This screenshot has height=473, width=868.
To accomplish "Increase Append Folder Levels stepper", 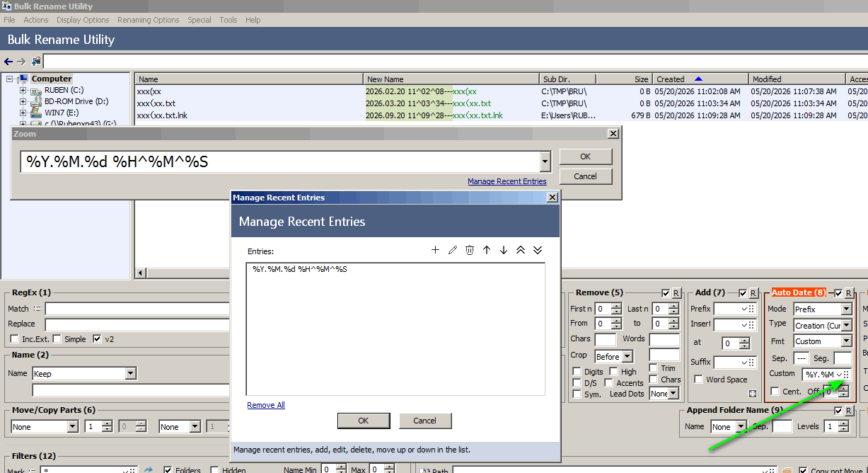I will (x=843, y=423).
